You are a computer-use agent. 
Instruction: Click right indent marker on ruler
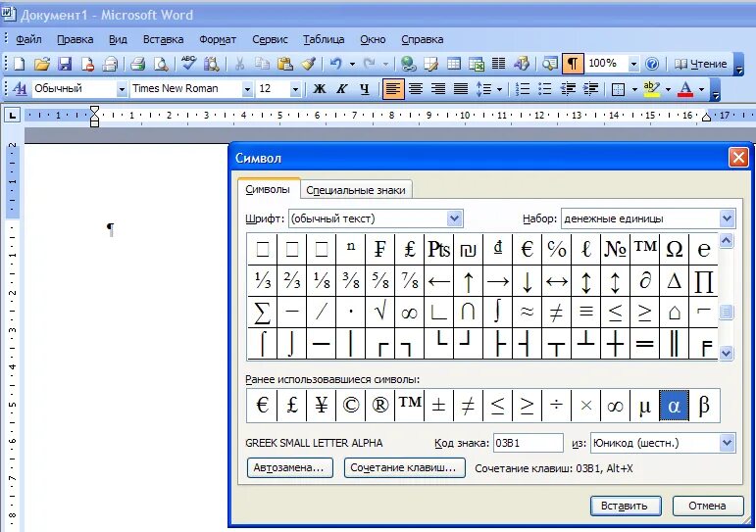pos(706,117)
